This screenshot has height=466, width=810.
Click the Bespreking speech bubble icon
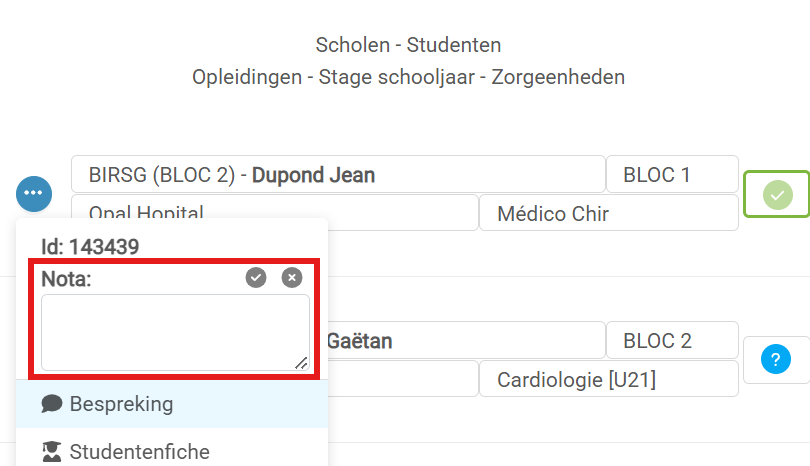coord(52,403)
